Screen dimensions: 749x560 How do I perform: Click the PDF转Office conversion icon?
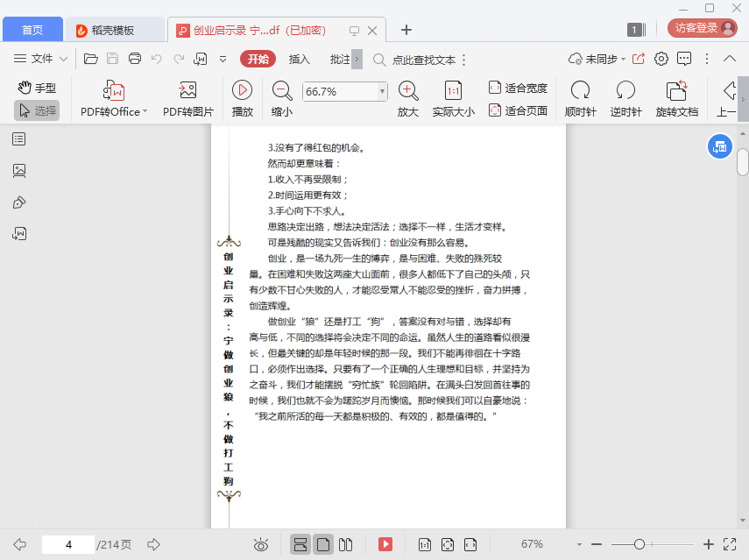114,90
